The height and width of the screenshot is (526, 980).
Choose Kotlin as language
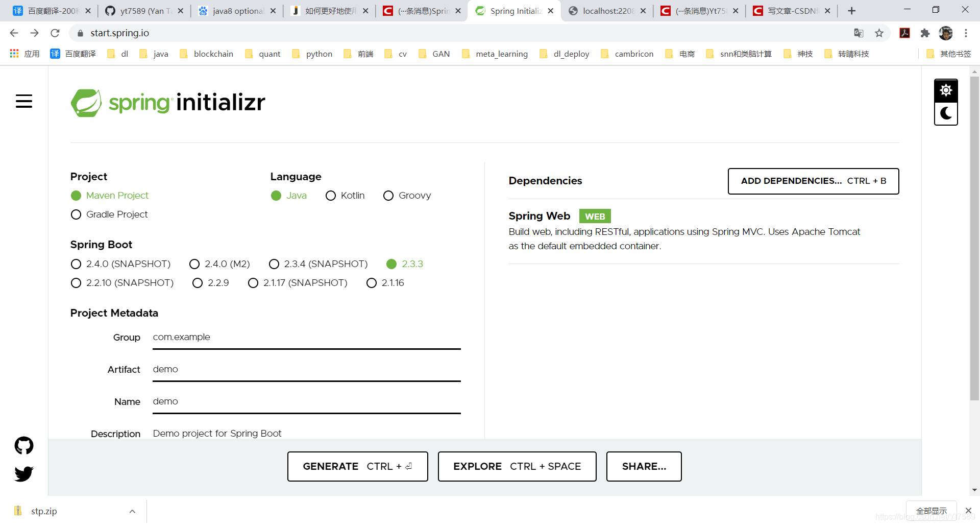(345, 196)
